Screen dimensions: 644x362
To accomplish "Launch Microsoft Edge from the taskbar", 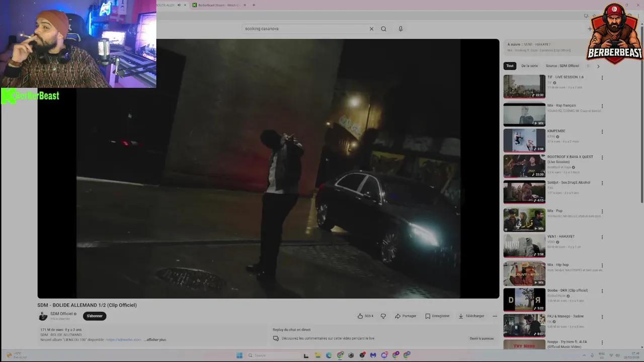I will pos(329,355).
